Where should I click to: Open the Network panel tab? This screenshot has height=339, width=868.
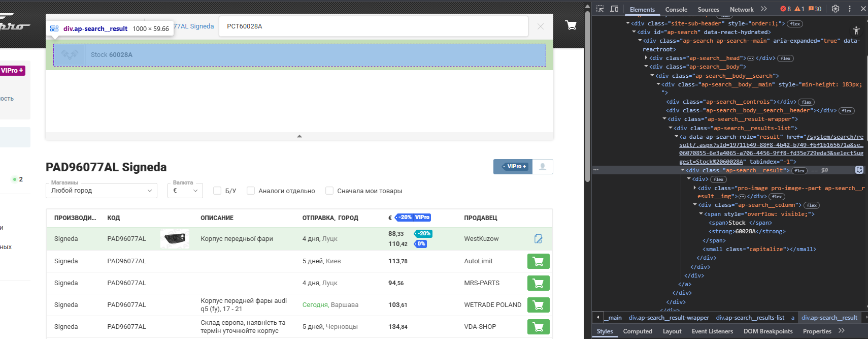point(742,9)
